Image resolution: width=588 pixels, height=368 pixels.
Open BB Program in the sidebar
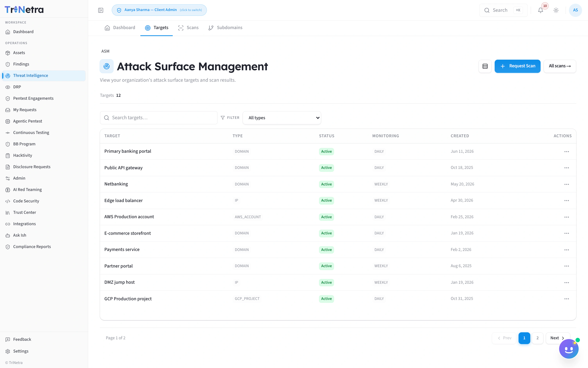(x=44, y=144)
